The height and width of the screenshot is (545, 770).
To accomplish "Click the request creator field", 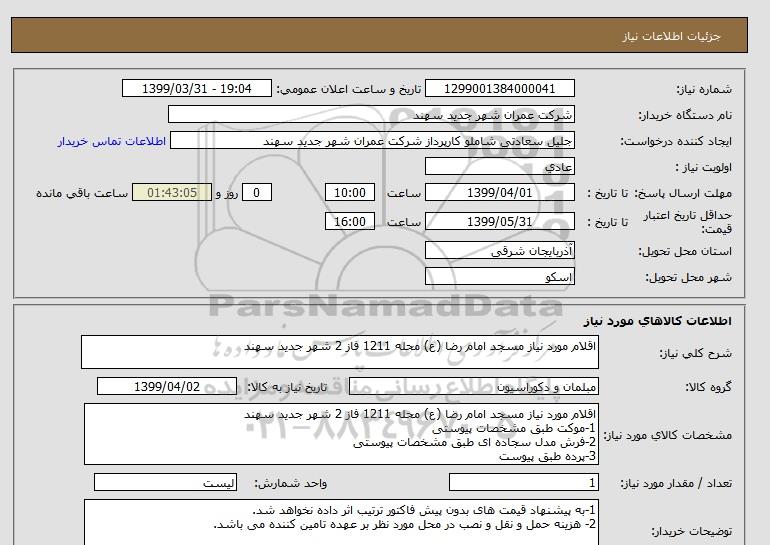I will [x=372, y=140].
